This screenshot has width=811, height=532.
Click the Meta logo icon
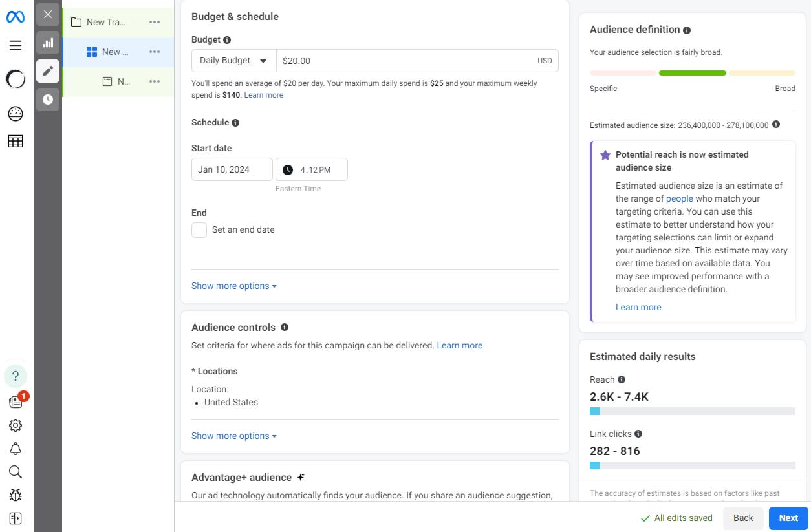coord(16,17)
